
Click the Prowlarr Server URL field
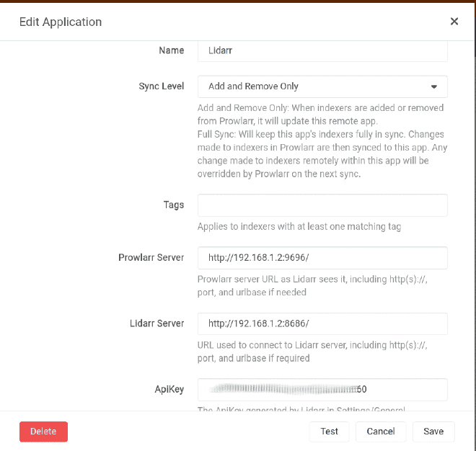click(x=322, y=258)
